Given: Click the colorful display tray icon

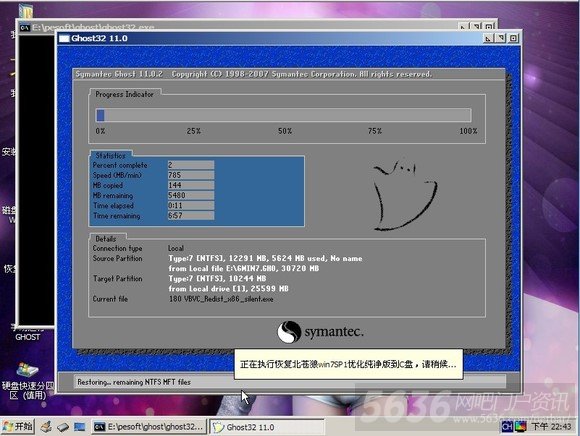Looking at the screenshot, I should (x=520, y=427).
